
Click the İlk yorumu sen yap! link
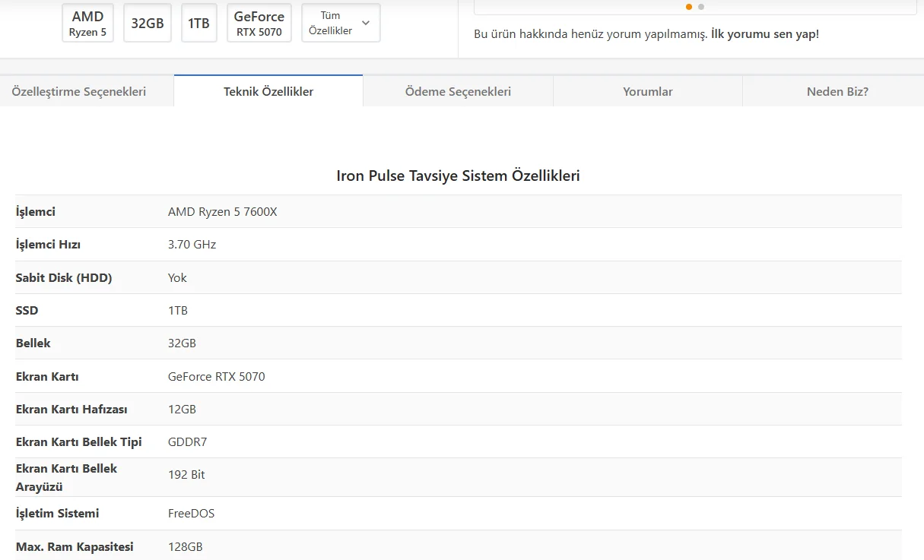pos(765,34)
